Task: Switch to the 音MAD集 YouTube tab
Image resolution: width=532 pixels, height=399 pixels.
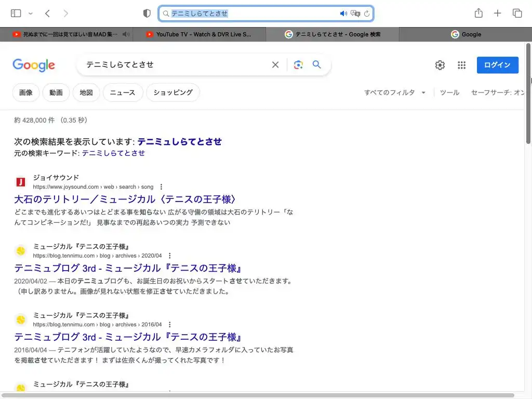Action: coord(66,34)
